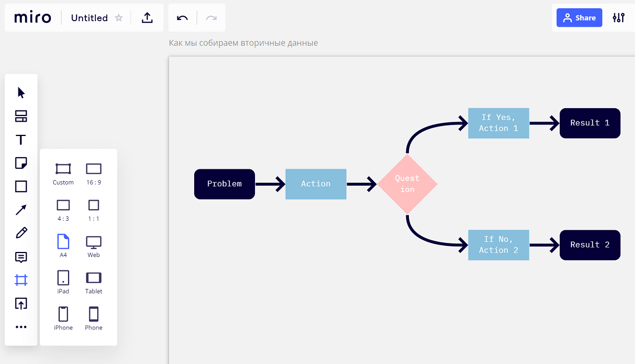
Task: Select the cursor pointer tool
Action: click(21, 93)
